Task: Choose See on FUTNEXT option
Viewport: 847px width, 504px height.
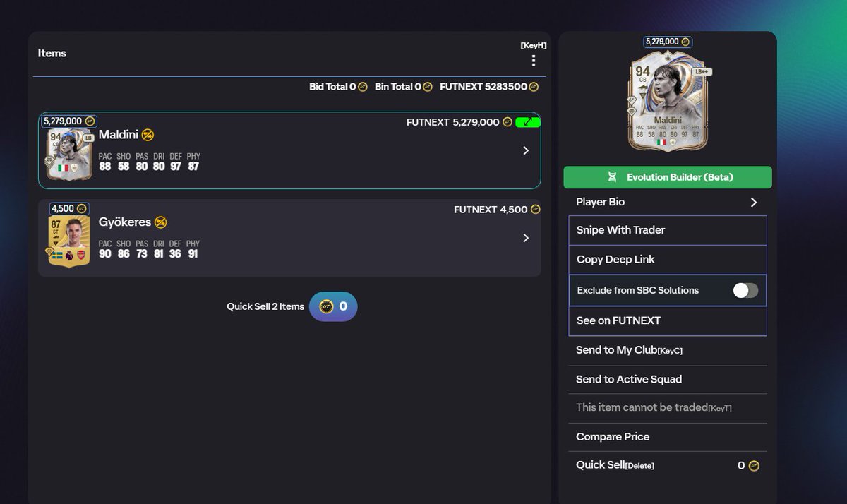Action: tap(668, 320)
